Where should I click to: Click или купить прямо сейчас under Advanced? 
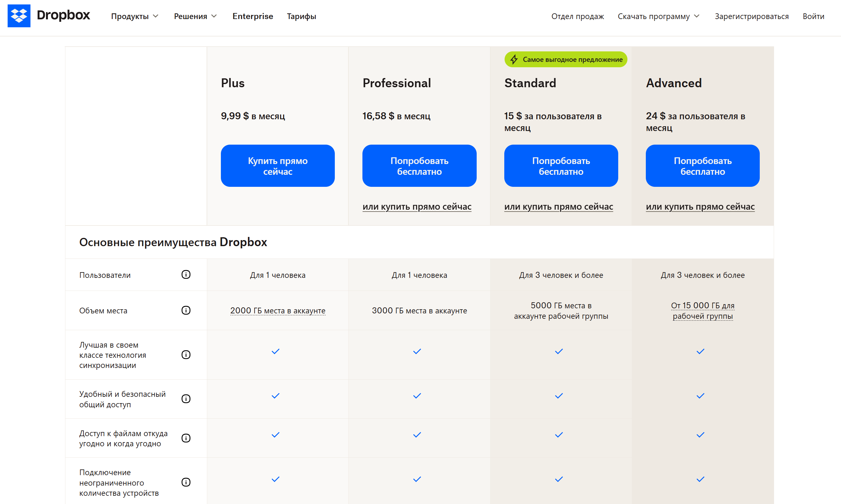tap(700, 206)
